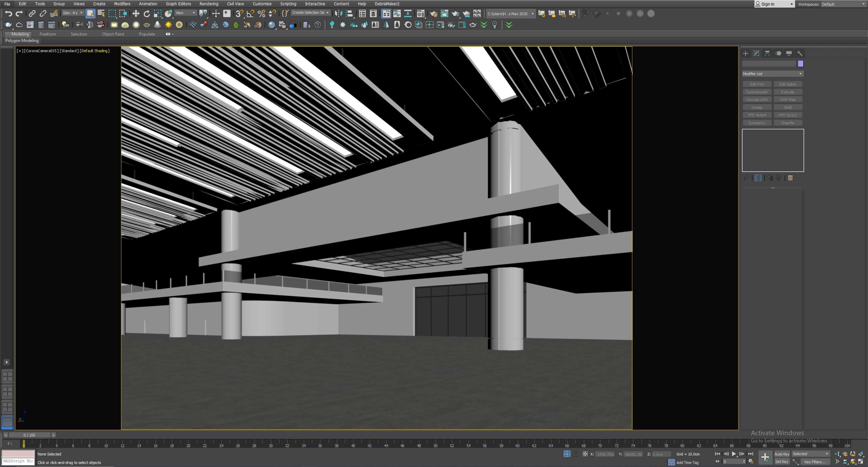This screenshot has height=467, width=868.
Task: Click the yellow sun light icon
Action: (x=168, y=25)
